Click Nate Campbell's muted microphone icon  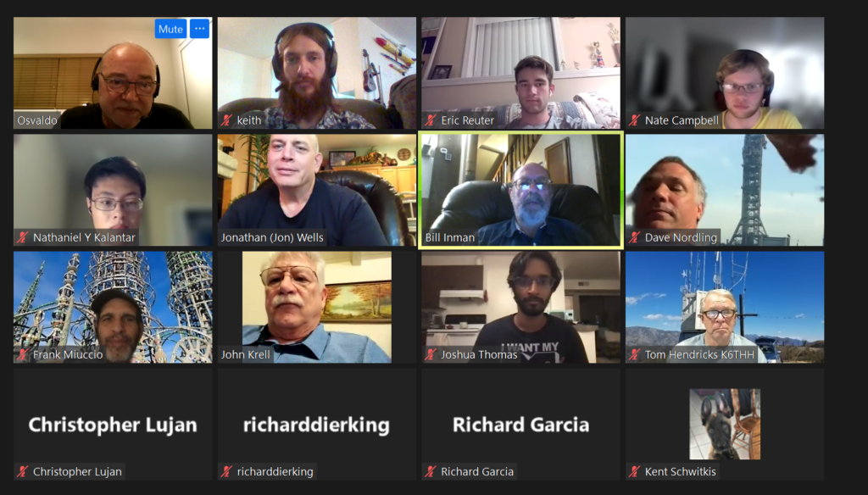[635, 120]
